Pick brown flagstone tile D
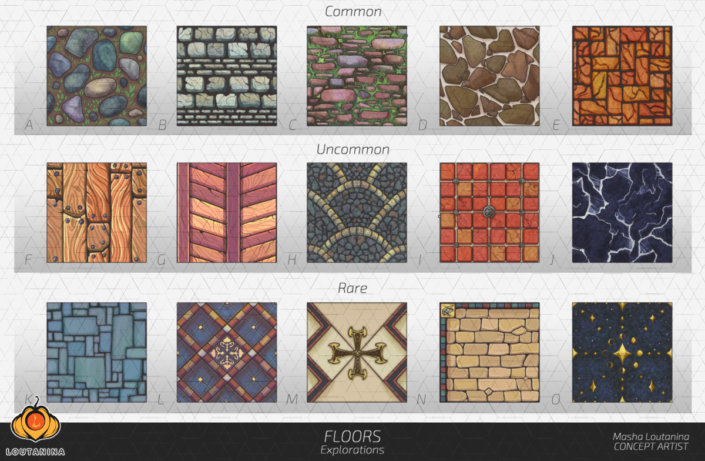 pyautogui.click(x=489, y=76)
